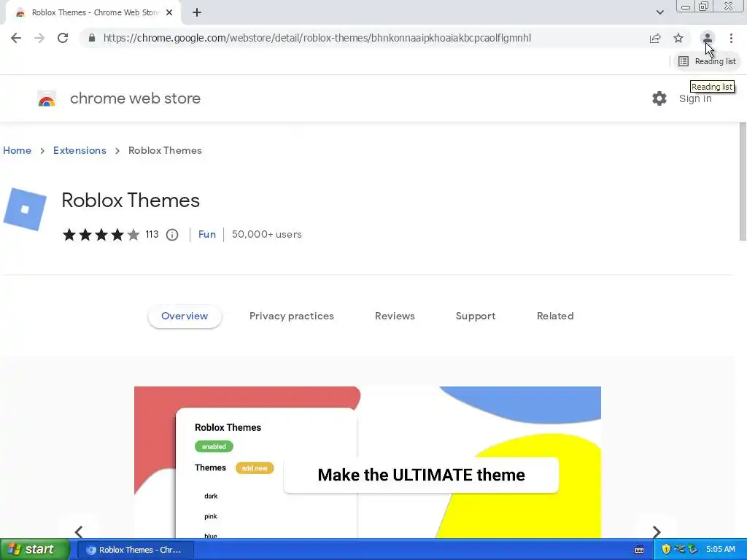Click the page vertical scrollbar thumb
This screenshot has width=747, height=560.
pos(743,182)
